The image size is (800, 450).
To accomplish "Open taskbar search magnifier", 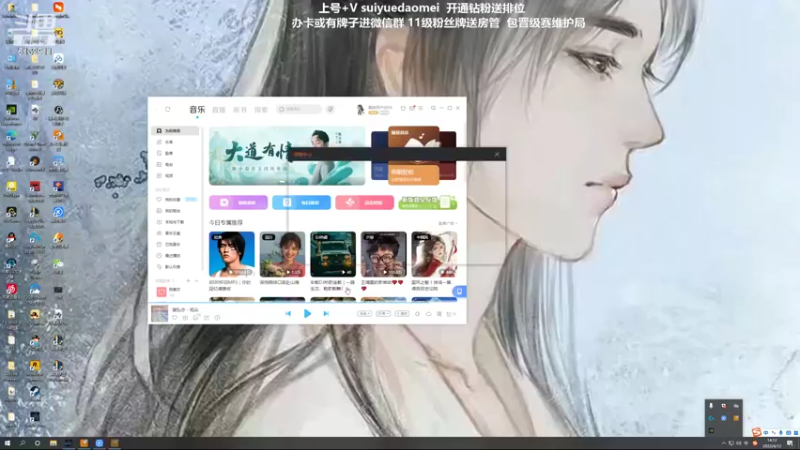I will (22, 443).
